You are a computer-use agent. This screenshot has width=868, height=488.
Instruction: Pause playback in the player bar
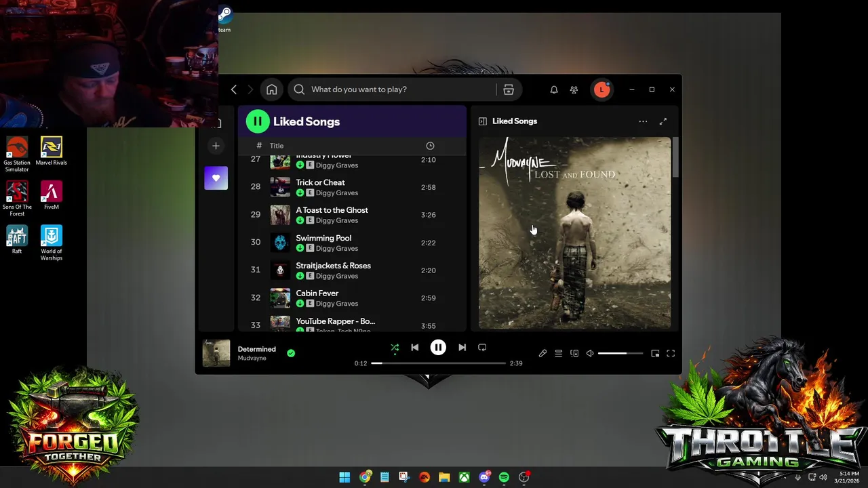(x=438, y=348)
